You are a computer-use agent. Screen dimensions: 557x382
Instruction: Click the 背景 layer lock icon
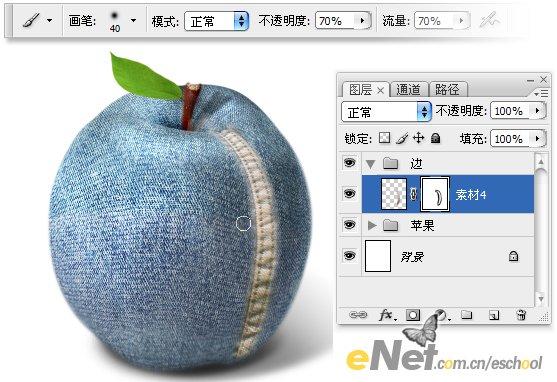click(513, 256)
